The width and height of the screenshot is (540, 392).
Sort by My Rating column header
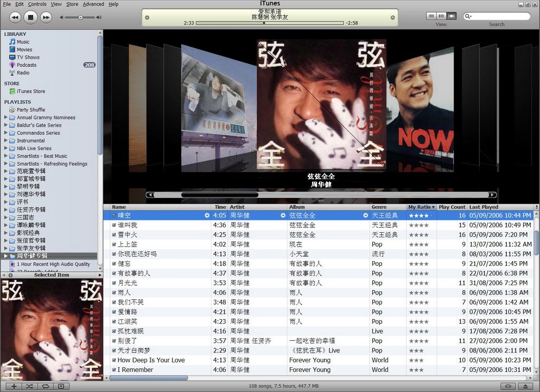click(421, 207)
